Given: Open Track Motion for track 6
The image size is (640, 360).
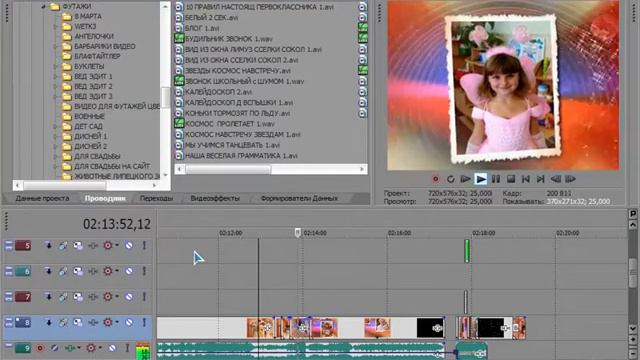Looking at the screenshot, I should pos(78,271).
